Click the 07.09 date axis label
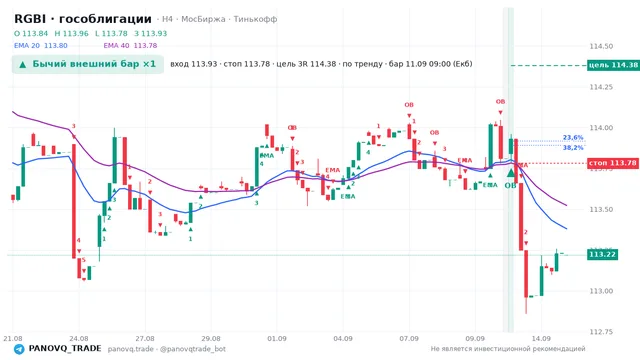640x360 pixels. click(x=409, y=339)
